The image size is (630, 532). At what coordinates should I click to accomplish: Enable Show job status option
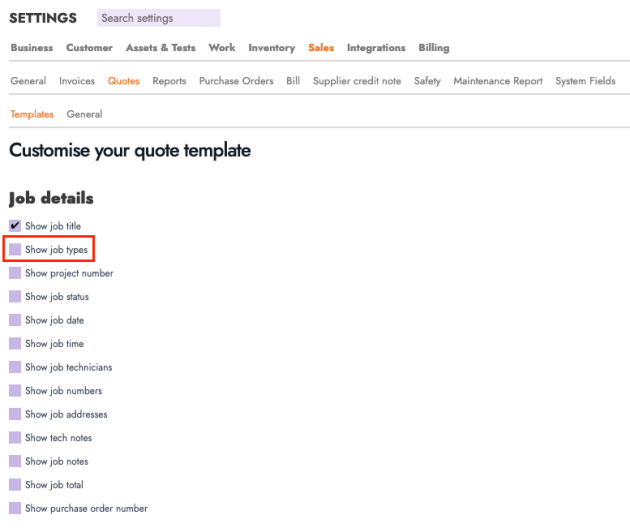click(15, 297)
